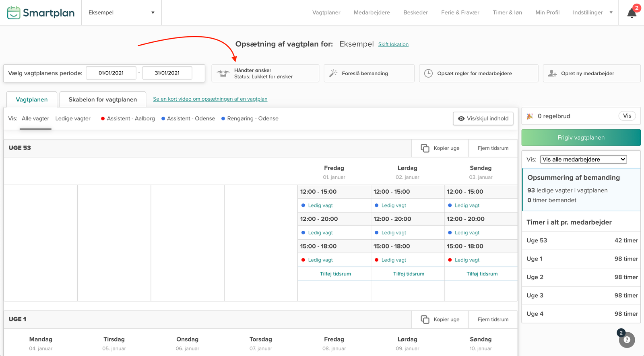Open the Ferie & Fravær menu
644x356 pixels.
pyautogui.click(x=460, y=12)
